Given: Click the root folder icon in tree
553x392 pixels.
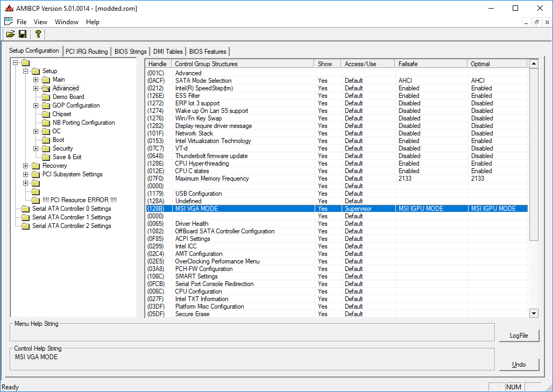Looking at the screenshot, I should pos(25,63).
